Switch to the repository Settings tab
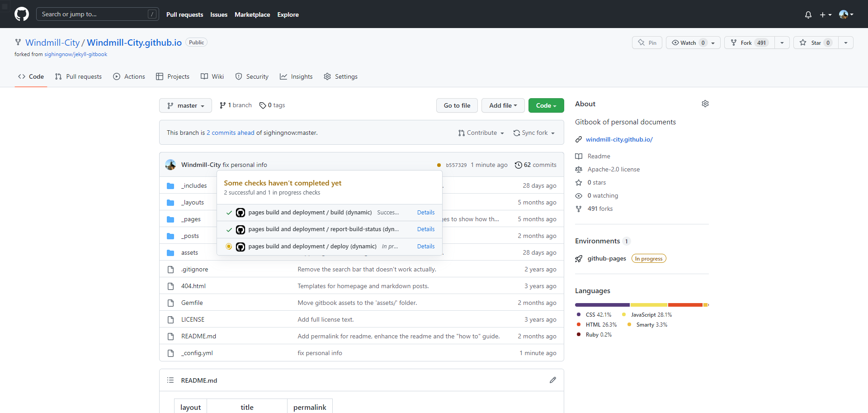868x413 pixels. pyautogui.click(x=340, y=76)
